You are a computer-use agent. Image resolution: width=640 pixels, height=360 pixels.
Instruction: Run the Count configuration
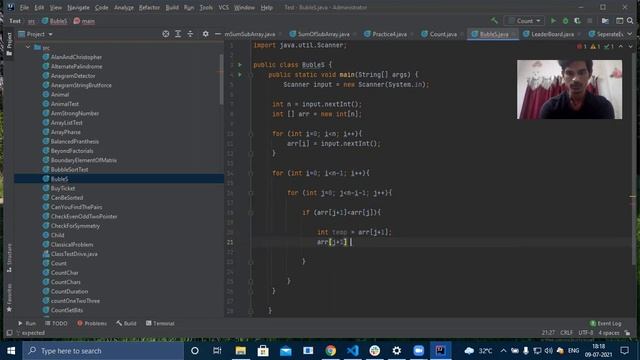(x=553, y=20)
